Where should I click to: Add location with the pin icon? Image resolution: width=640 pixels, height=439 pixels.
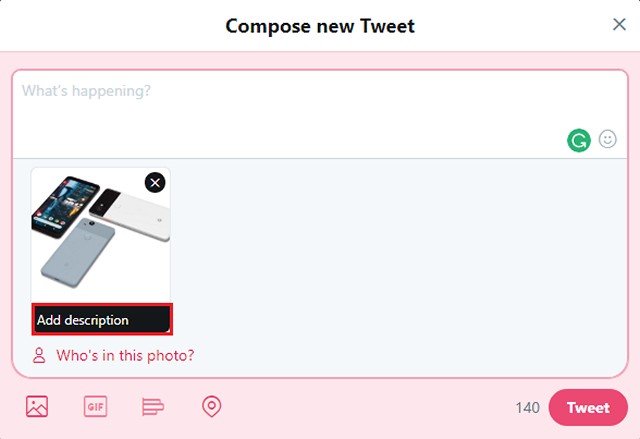[x=211, y=406]
